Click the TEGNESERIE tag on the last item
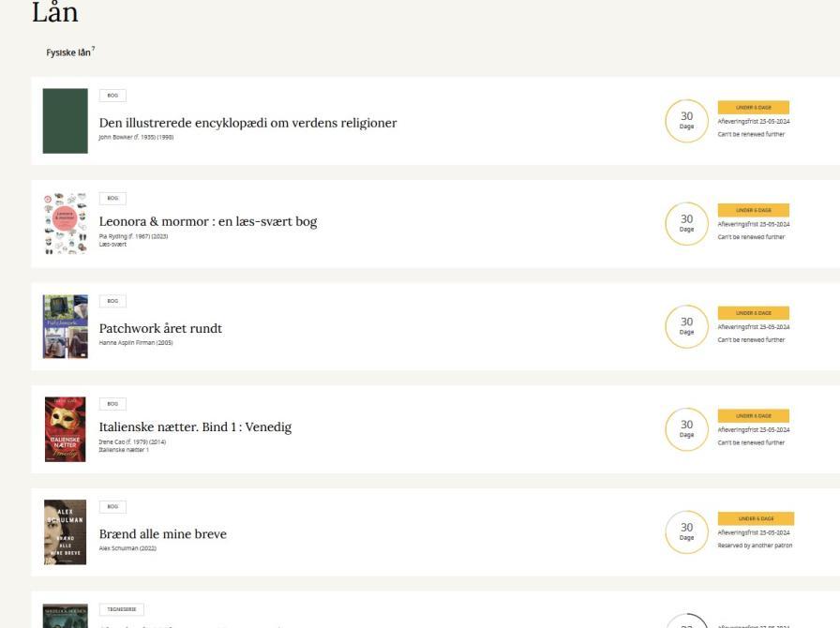This screenshot has width=840, height=628. 121,609
